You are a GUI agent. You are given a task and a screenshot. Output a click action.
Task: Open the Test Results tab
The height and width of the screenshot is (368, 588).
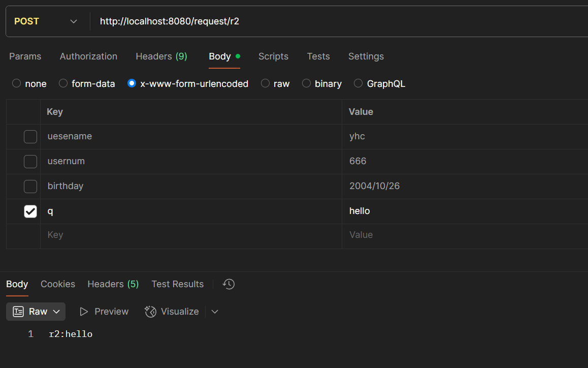[177, 284]
